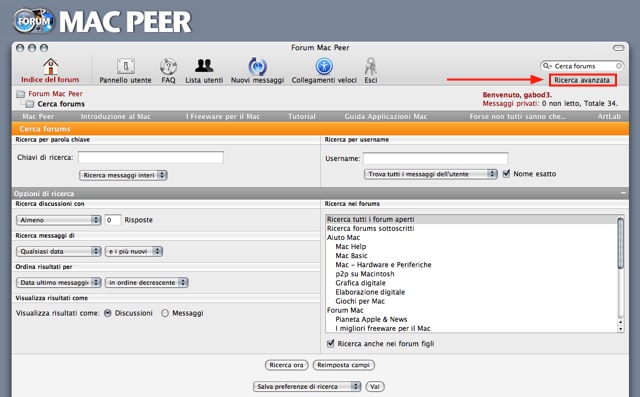Open the Nuovi messaggi icon

click(258, 66)
